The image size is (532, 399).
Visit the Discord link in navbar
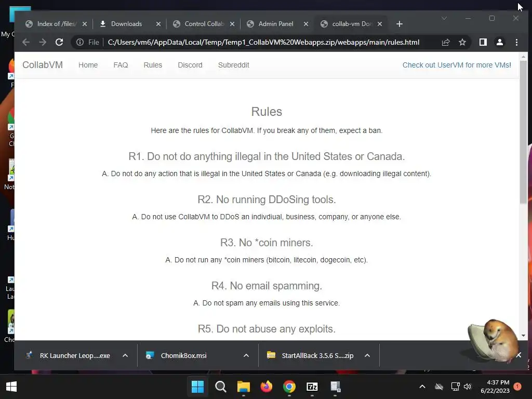coord(190,65)
